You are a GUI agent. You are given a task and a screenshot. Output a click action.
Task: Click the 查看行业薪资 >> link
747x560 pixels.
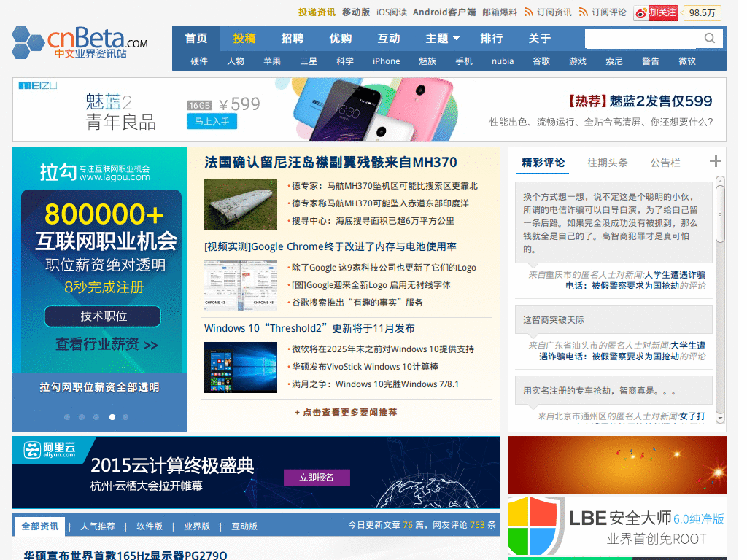[107, 344]
